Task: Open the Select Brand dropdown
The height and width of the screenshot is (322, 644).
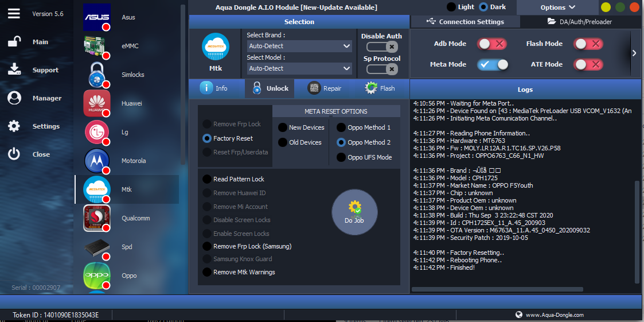Action: [299, 46]
